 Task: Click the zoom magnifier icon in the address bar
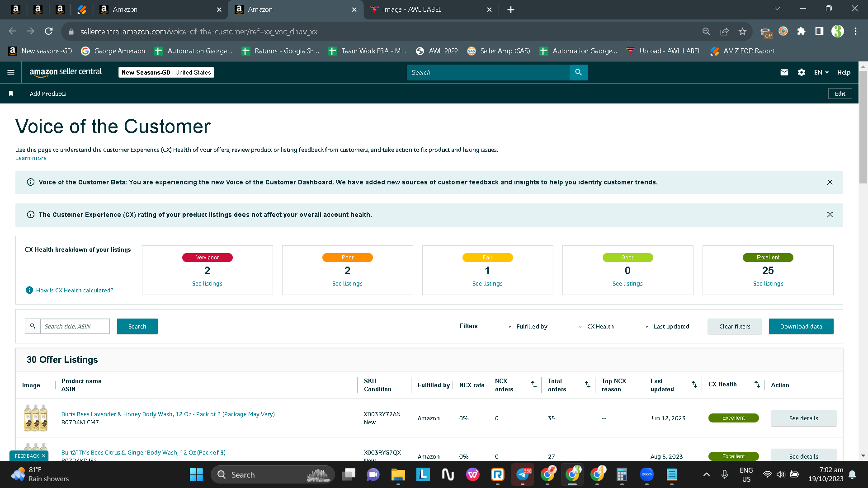click(x=706, y=31)
